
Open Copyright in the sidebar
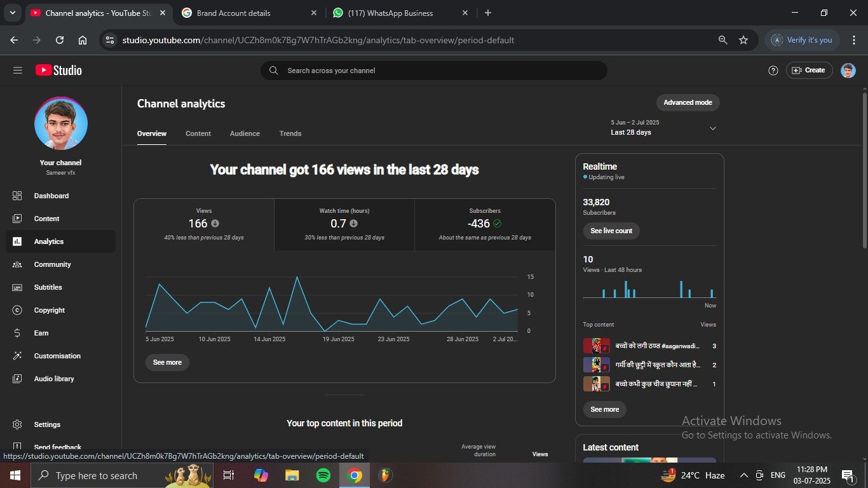click(x=60, y=310)
